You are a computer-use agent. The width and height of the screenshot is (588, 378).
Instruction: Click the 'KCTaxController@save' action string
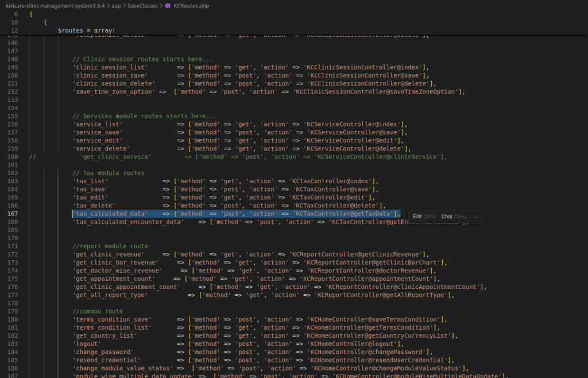(333, 189)
